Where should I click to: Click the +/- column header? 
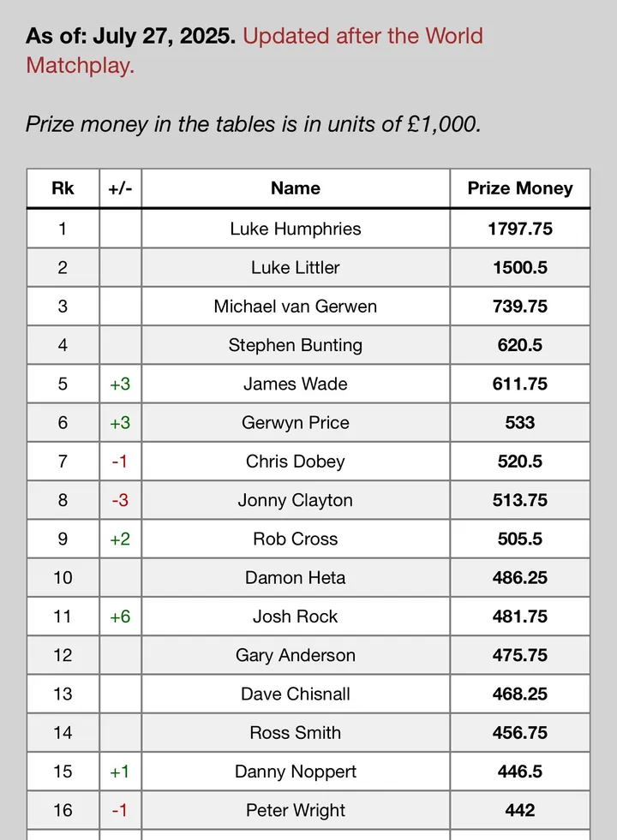(x=120, y=188)
